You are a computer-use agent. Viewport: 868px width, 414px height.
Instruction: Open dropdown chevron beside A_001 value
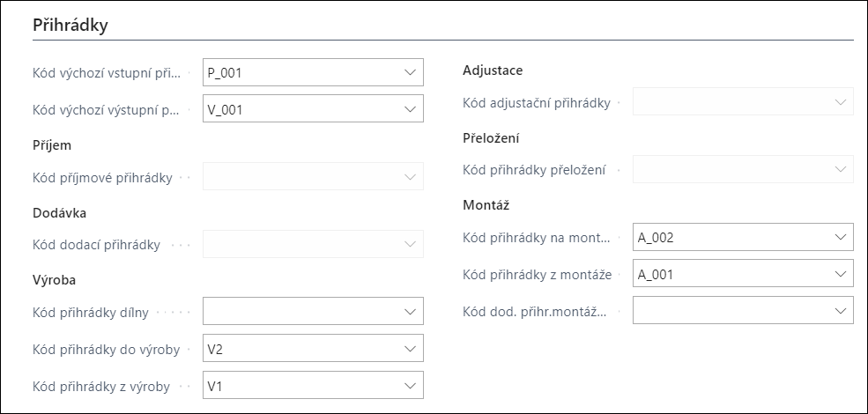point(841,274)
